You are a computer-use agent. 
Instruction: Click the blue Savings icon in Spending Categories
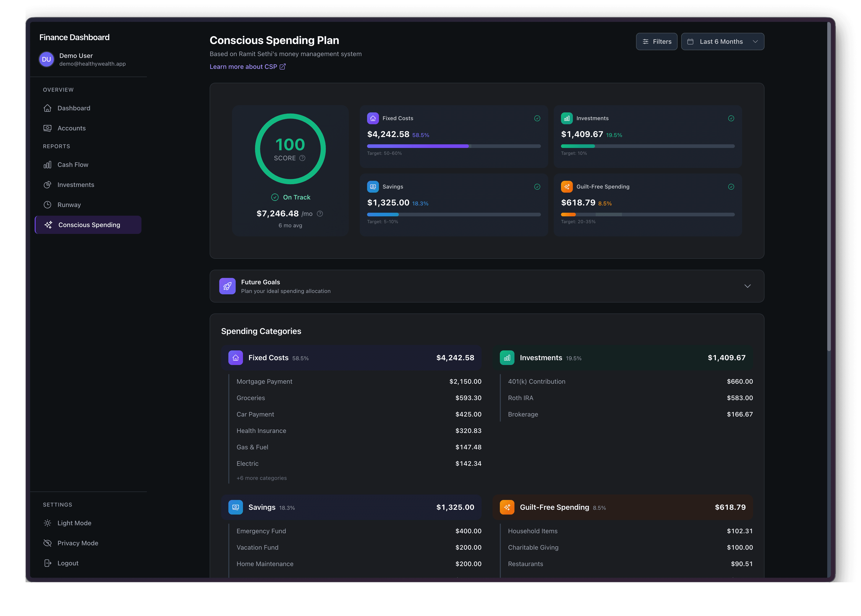235,507
